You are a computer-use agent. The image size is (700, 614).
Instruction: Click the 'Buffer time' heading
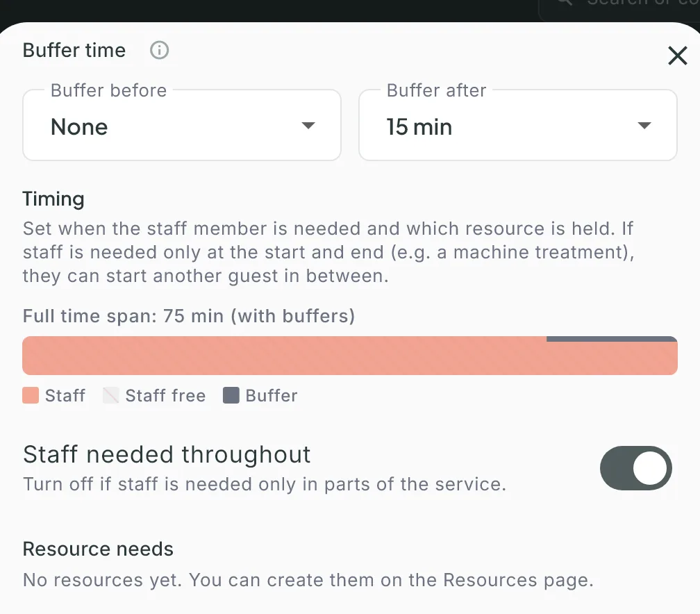point(74,50)
